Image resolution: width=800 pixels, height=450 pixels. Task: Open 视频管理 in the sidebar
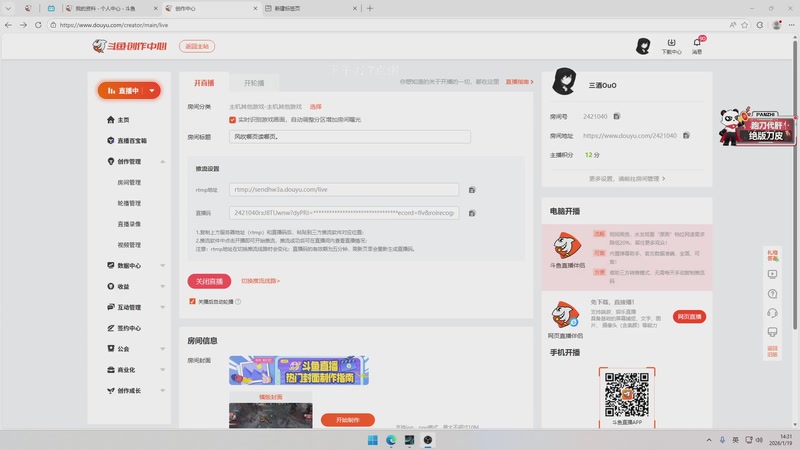[129, 245]
